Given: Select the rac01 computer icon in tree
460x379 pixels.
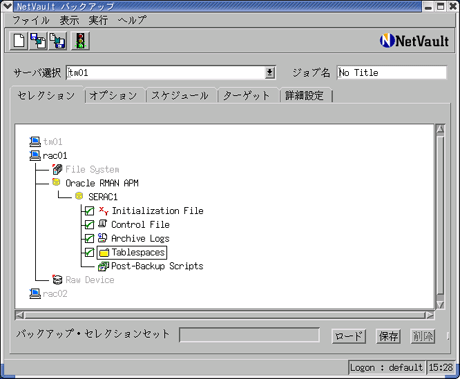Looking at the screenshot, I should (35, 155).
